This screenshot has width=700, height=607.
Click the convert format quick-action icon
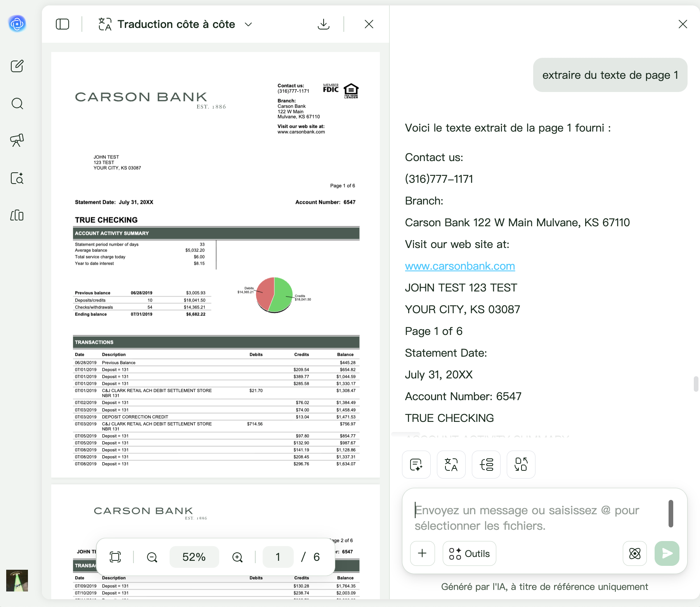pos(521,465)
